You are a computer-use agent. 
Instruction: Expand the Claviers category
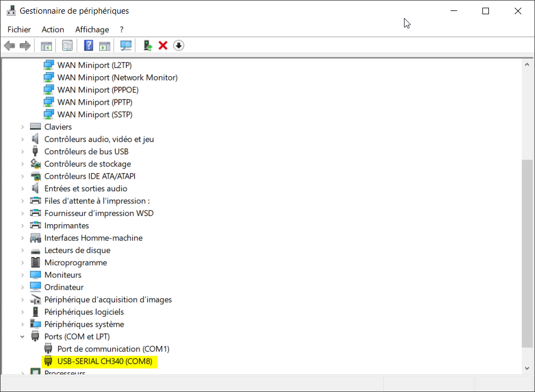tap(22, 127)
